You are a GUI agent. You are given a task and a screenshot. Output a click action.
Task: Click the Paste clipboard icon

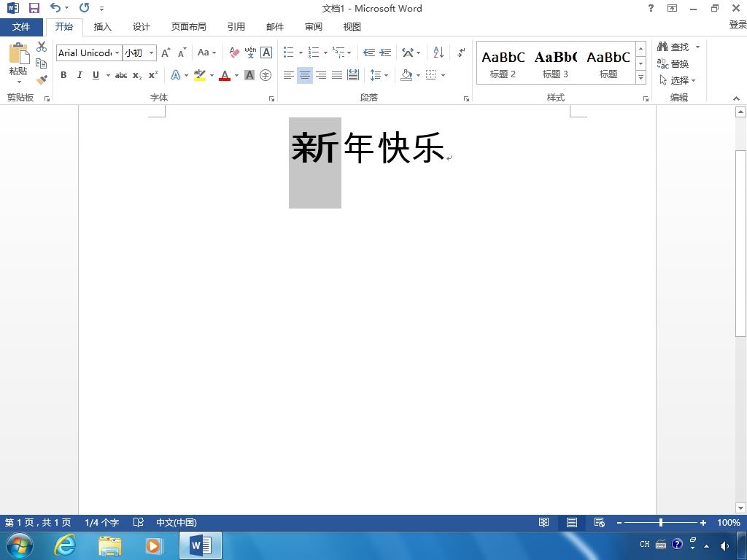tap(18, 53)
